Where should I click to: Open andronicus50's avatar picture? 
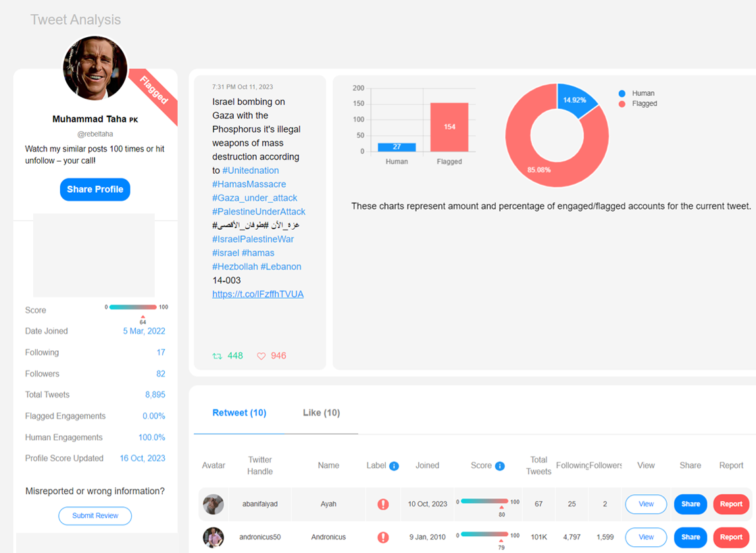(213, 537)
